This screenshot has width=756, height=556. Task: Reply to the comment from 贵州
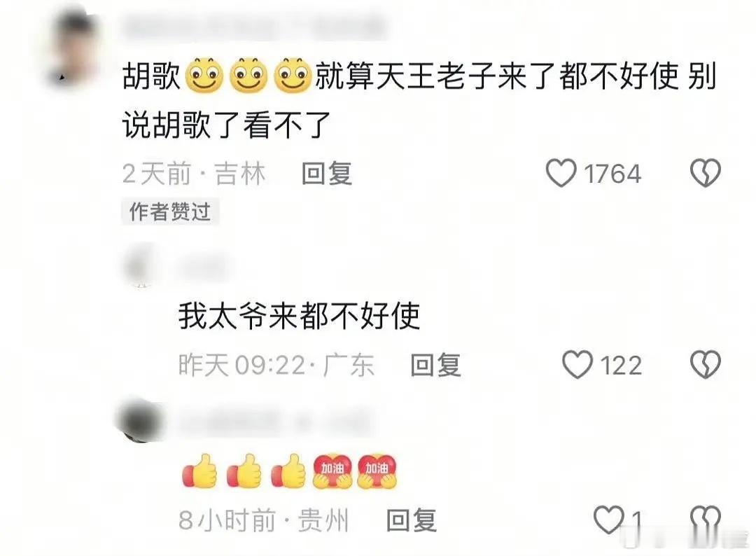412,521
